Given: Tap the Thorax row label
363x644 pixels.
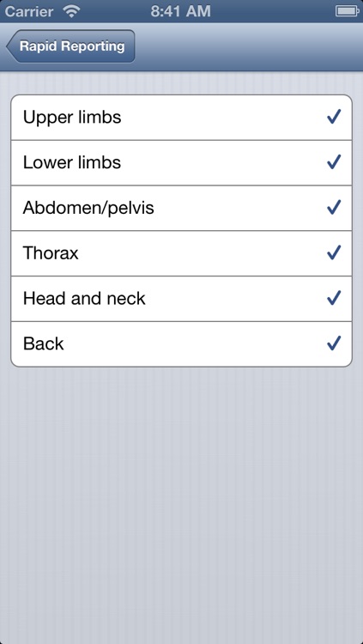Looking at the screenshot, I should pyautogui.click(x=51, y=253).
